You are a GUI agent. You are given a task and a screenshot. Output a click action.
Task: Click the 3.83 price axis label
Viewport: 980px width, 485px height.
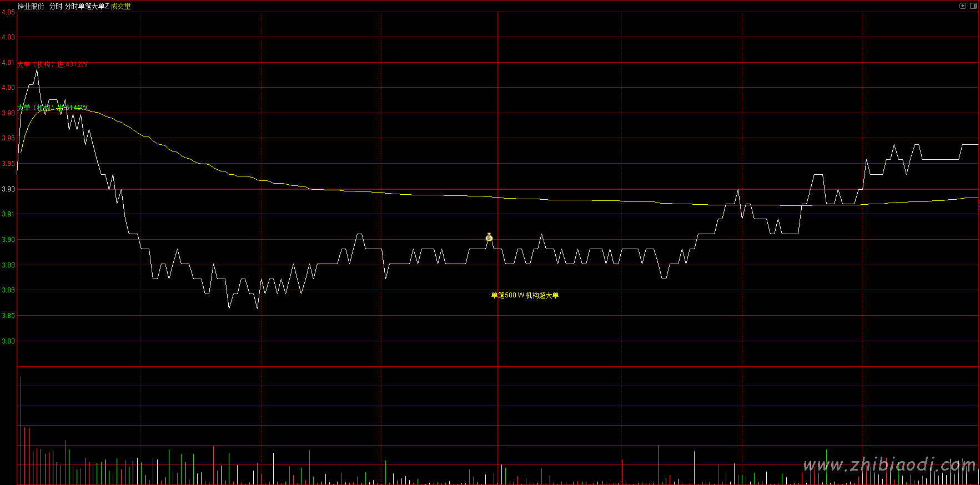pyautogui.click(x=8, y=341)
